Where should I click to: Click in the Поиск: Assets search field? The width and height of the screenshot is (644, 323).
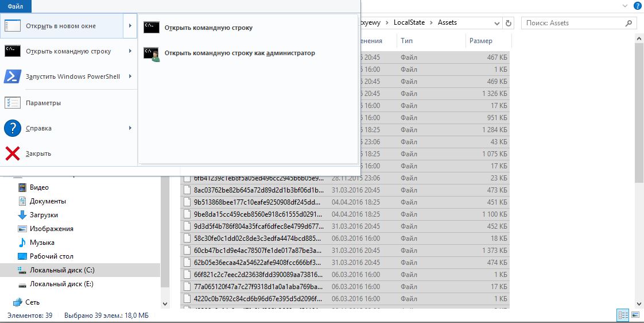coord(574,23)
